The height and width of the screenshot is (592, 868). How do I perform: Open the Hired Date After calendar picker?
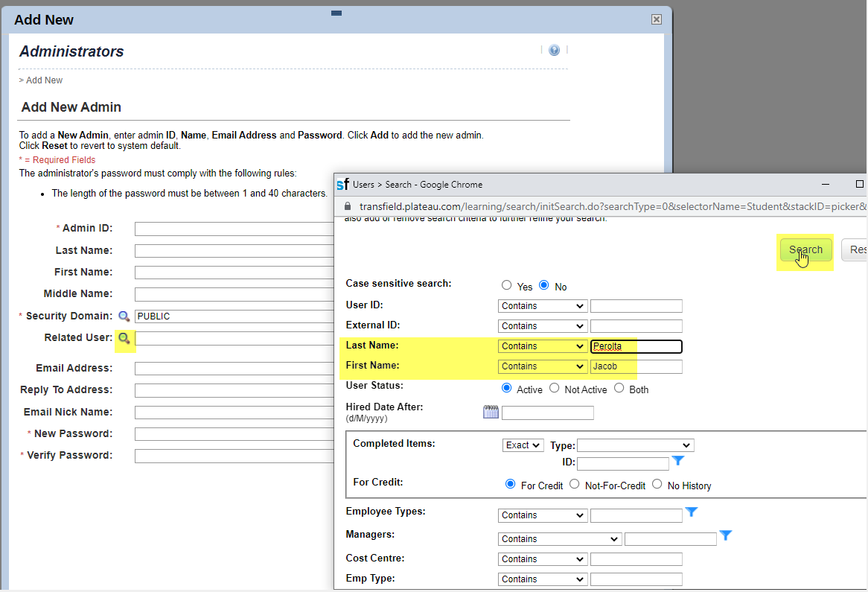(x=491, y=412)
